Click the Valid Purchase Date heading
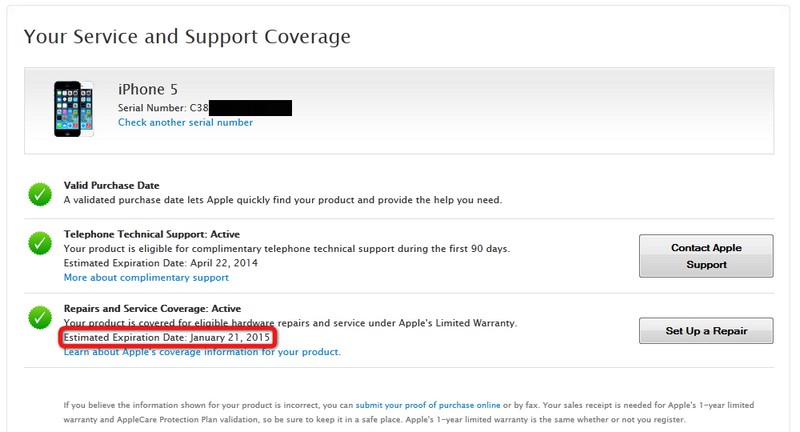Screen dimensions: 800x432 pos(111,186)
